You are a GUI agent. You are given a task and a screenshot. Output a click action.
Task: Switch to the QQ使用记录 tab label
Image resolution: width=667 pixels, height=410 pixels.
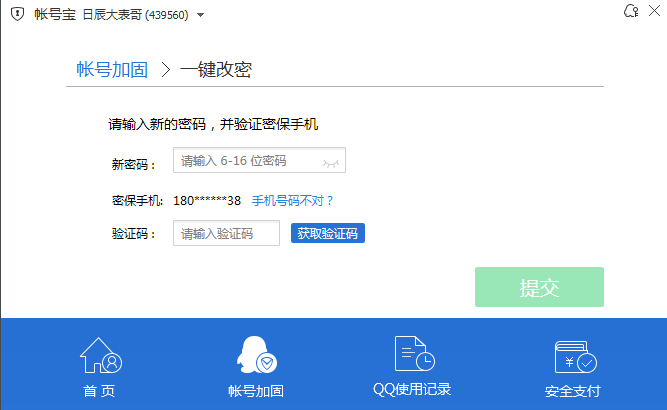tap(412, 390)
